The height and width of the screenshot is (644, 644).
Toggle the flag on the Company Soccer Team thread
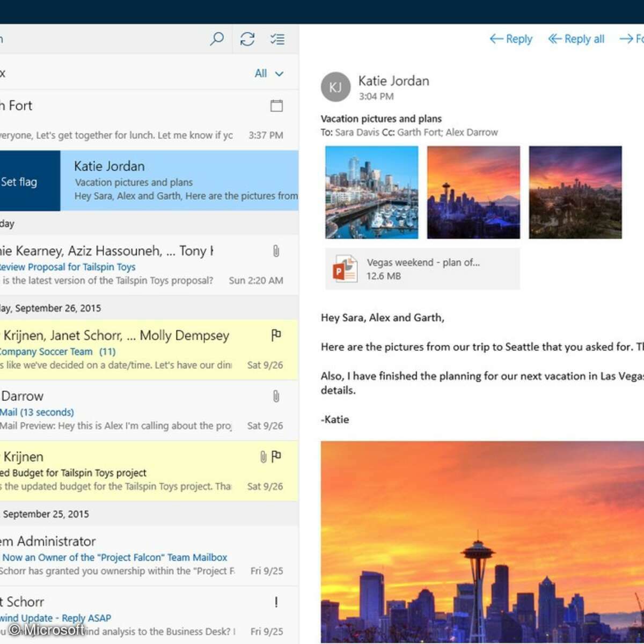point(276,335)
